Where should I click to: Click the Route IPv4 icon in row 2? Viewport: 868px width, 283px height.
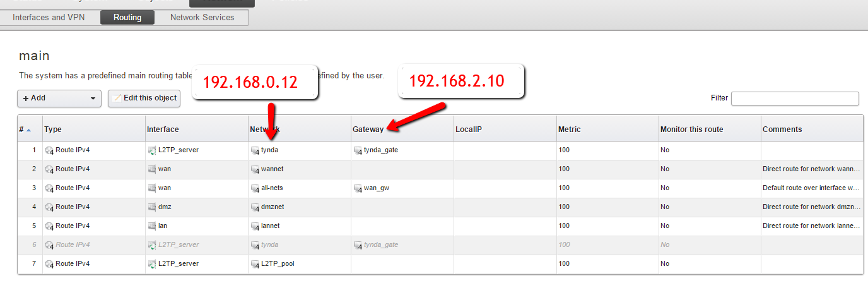49,169
